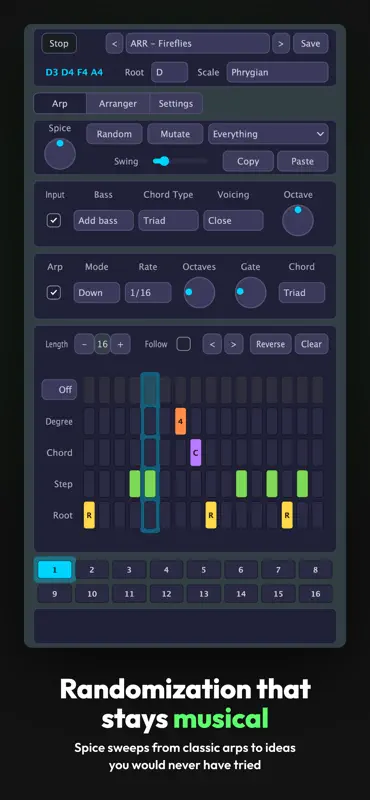Click the Mutate button
This screenshot has height=800, width=370.
pyautogui.click(x=175, y=134)
